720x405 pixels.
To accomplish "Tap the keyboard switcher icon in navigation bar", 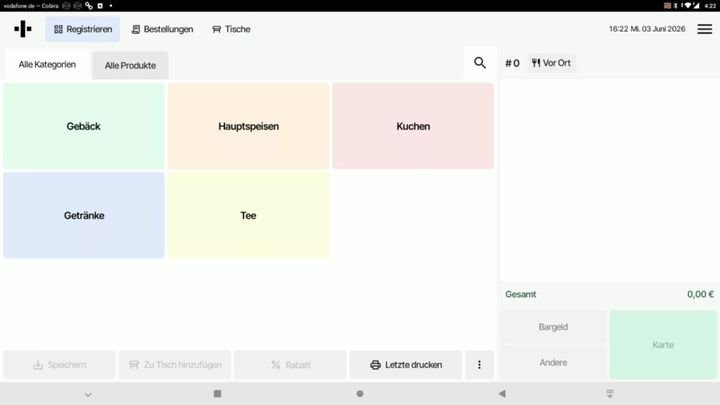I will pos(610,394).
